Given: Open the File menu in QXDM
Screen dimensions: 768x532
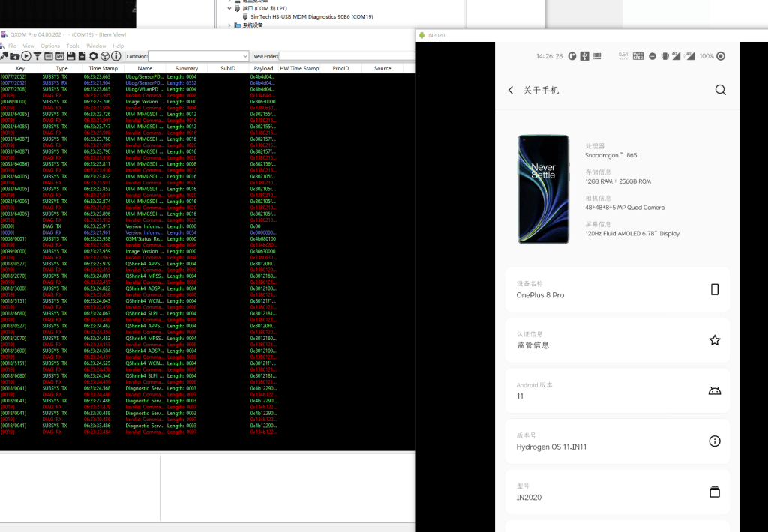Looking at the screenshot, I should [x=12, y=46].
